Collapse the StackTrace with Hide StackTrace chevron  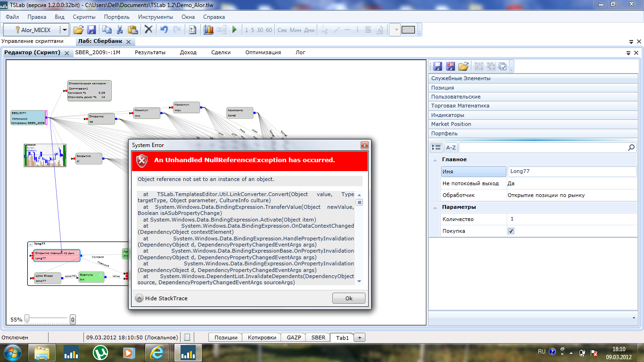(139, 298)
